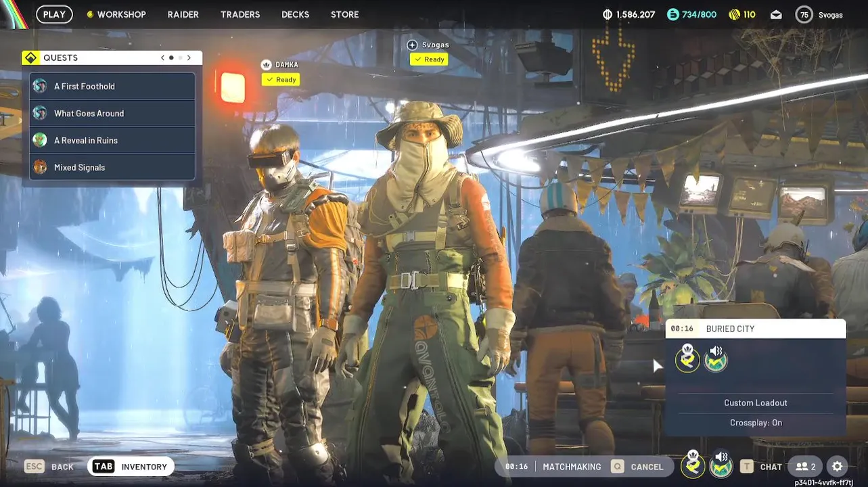Open the settings gear

click(x=837, y=467)
